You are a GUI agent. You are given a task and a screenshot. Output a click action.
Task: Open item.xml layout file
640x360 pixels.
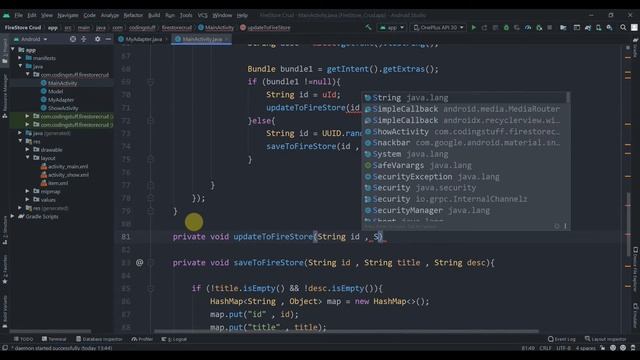[55, 183]
